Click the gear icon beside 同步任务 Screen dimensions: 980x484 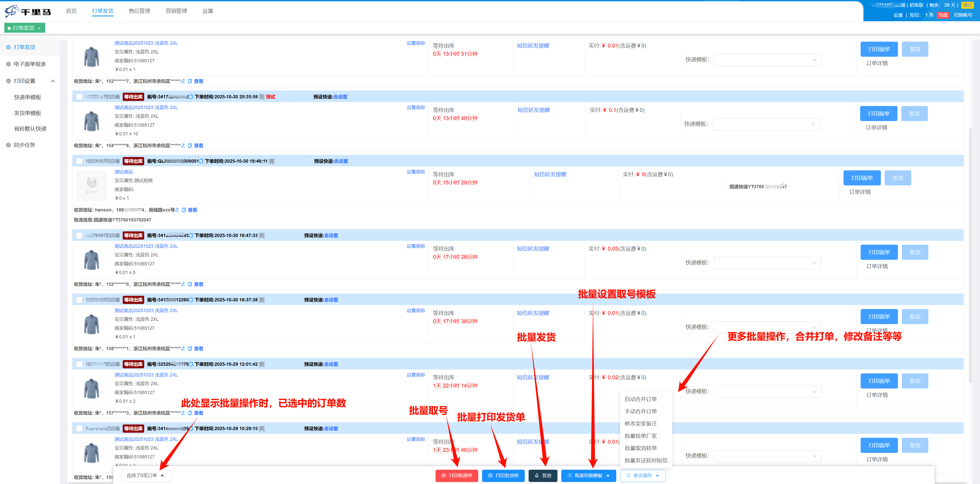tap(8, 145)
